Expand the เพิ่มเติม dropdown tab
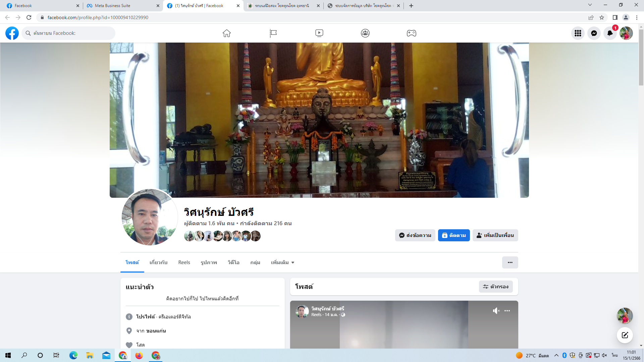 coord(282,262)
